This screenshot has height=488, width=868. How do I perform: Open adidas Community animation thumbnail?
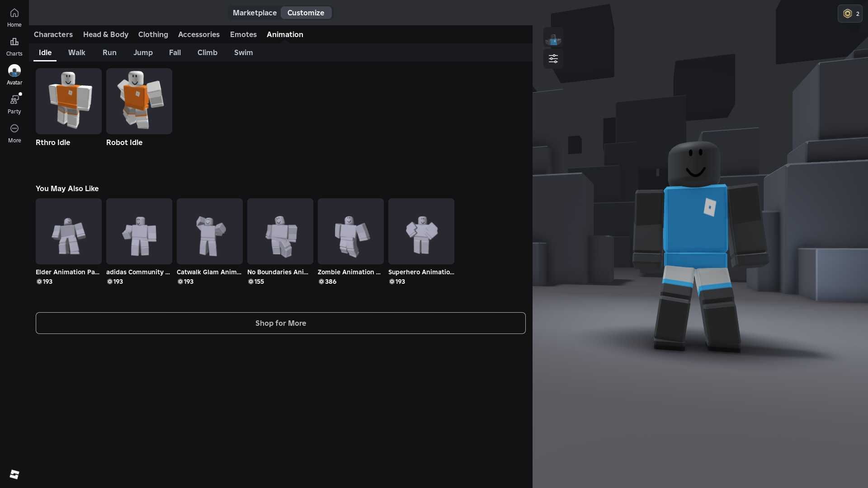click(139, 231)
